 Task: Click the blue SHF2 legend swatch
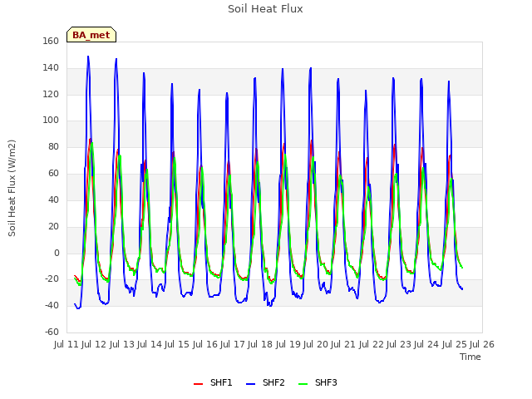pyautogui.click(x=250, y=384)
